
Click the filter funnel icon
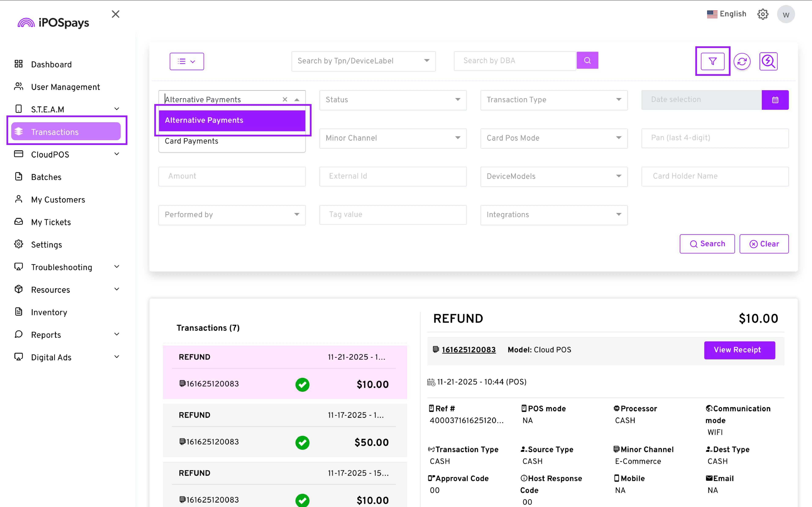[x=712, y=61]
